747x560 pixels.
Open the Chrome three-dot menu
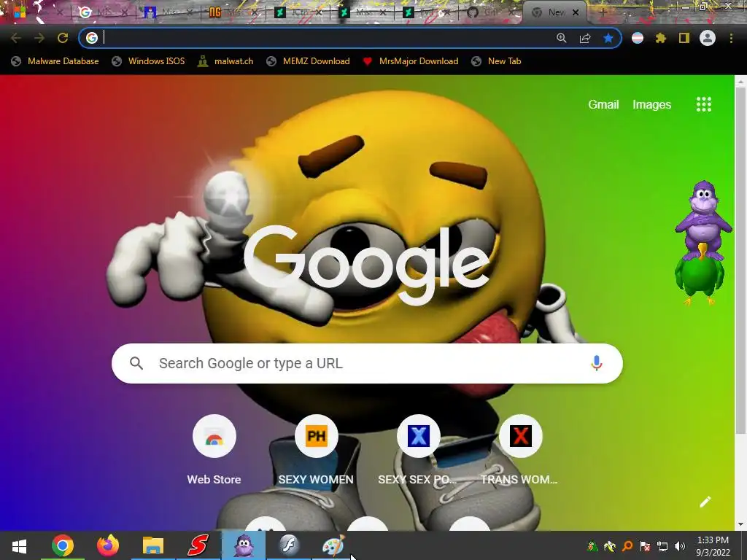point(731,38)
